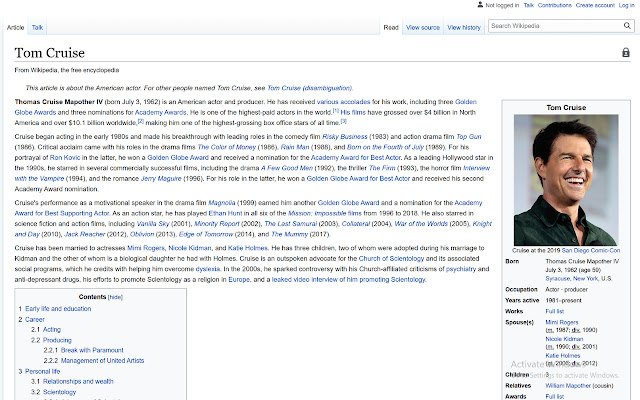Screen dimensions: 640x400
Task: Select the Read tab
Action: pos(391,27)
